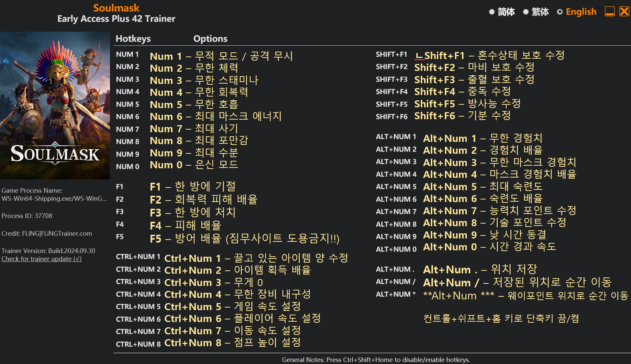This screenshot has height=364, width=631.
Task: Click Shift+F3 출혈 보호 수정 option
Action: click(x=474, y=79)
